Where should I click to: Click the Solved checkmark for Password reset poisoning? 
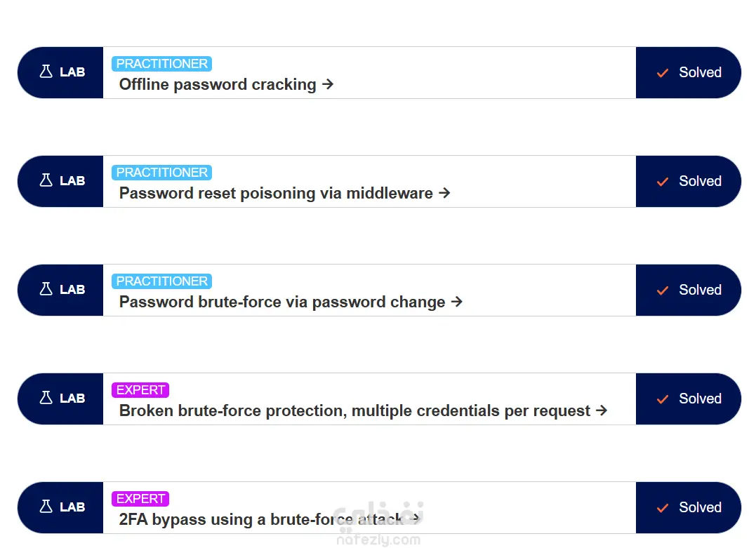[x=662, y=182]
